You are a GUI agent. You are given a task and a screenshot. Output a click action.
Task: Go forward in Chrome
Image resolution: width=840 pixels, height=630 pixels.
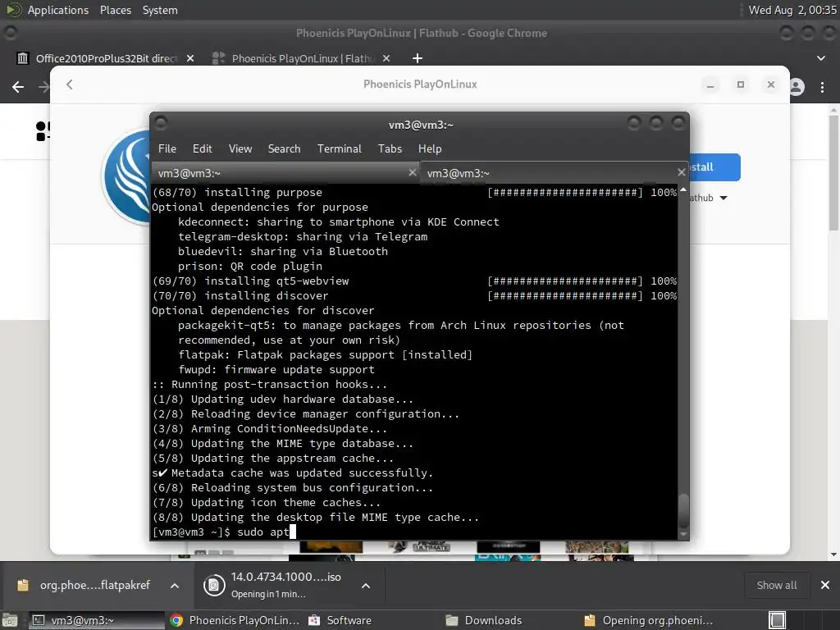point(44,87)
